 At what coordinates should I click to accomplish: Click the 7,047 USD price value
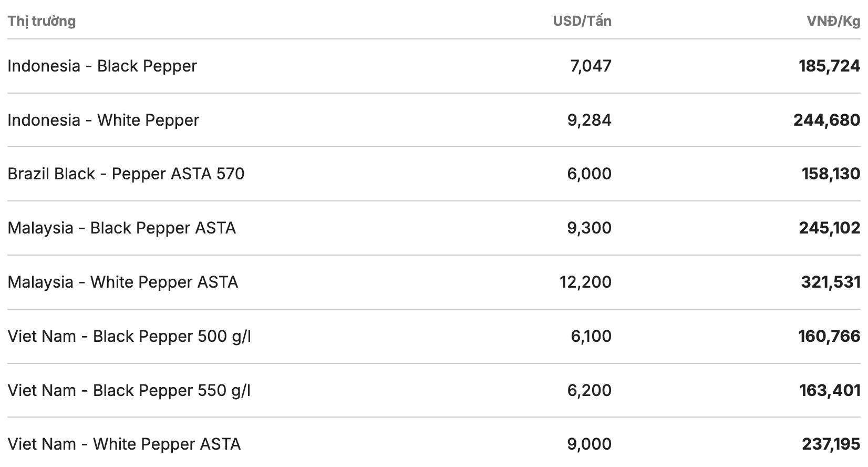591,66
